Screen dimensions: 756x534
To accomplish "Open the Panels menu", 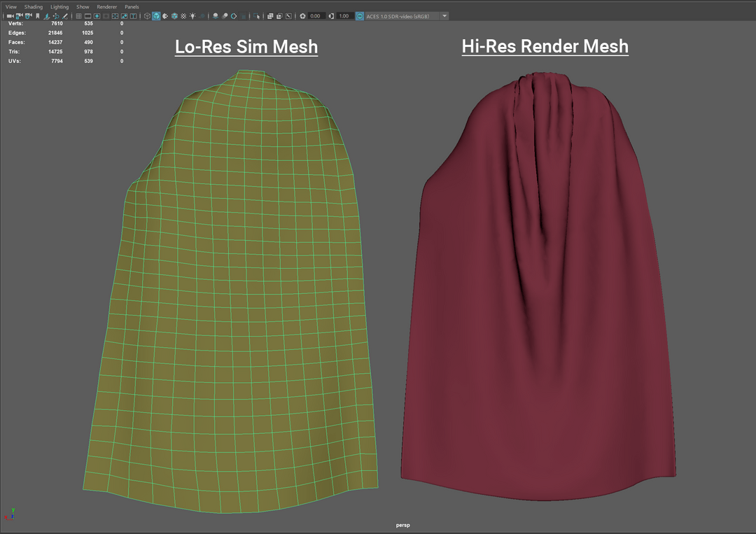I will pyautogui.click(x=132, y=6).
